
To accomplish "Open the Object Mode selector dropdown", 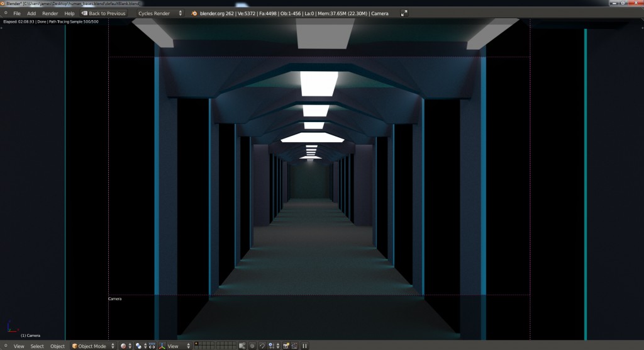I will pos(93,346).
